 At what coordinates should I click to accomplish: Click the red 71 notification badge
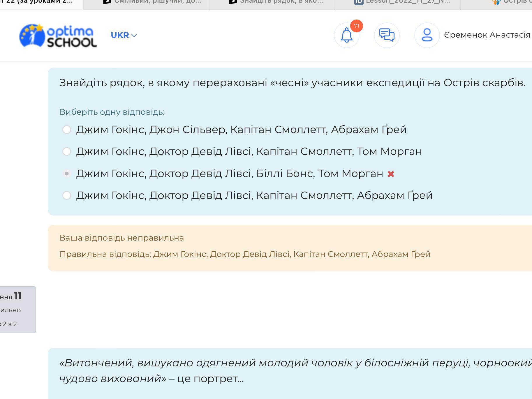[x=356, y=26]
